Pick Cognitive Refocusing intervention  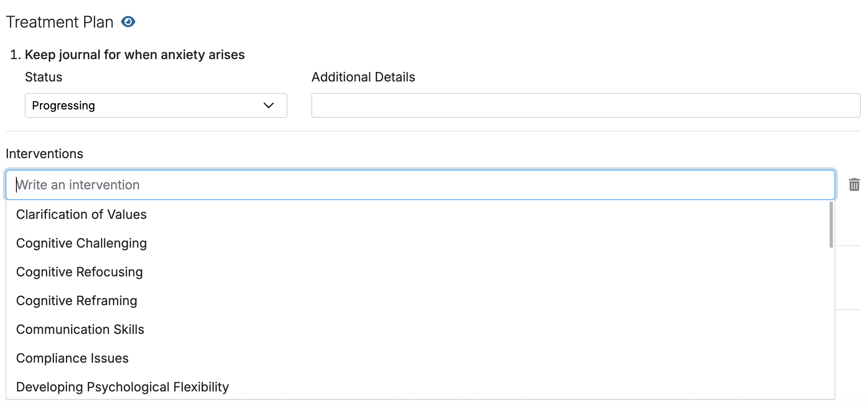(79, 272)
